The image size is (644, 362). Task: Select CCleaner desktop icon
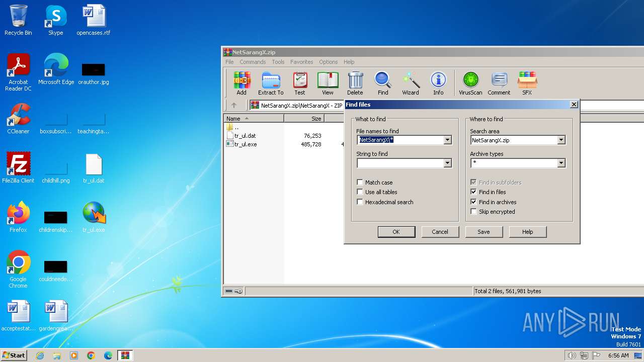(18, 119)
